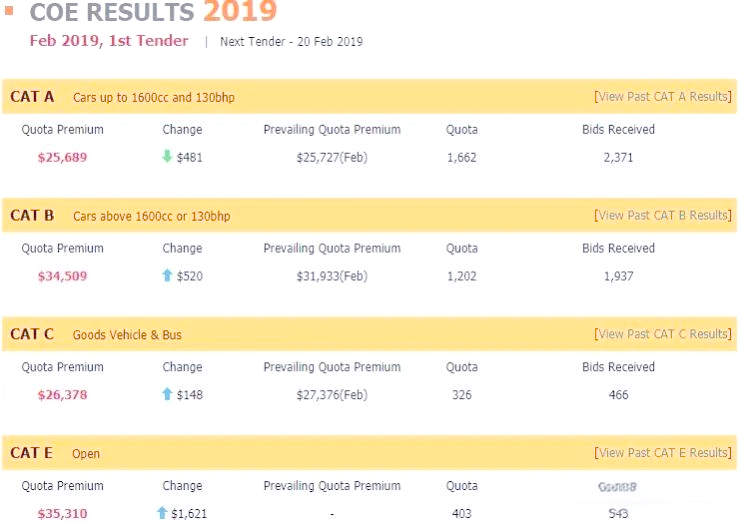Click the blue up arrow beside $1,621
Viewport: 744px width, 527px height.
tap(162, 513)
